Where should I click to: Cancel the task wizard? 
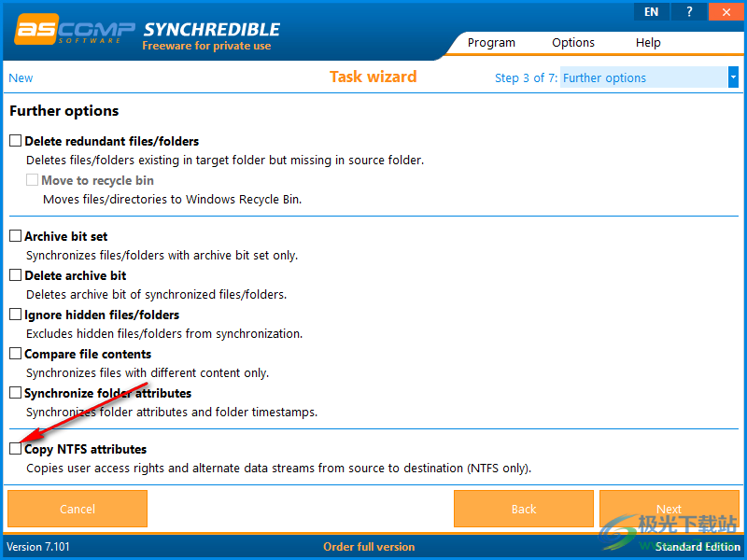77,509
